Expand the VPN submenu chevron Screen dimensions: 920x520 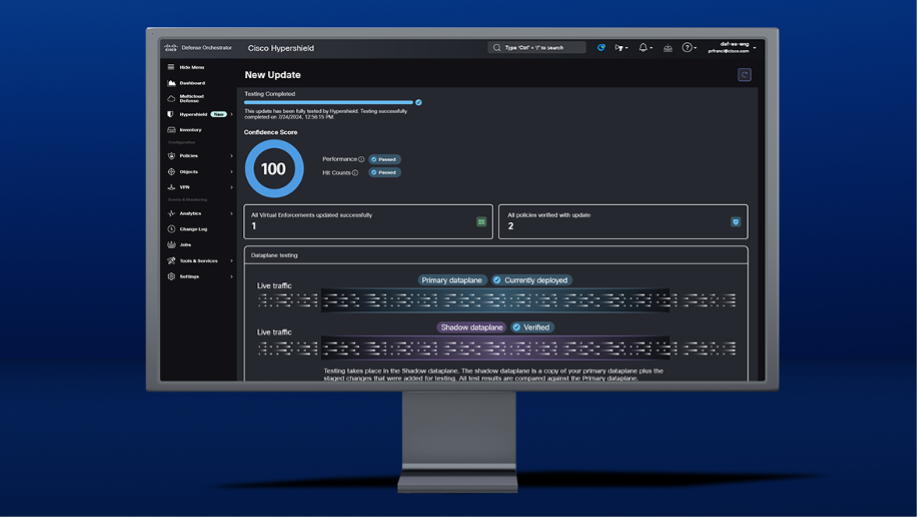(232, 187)
